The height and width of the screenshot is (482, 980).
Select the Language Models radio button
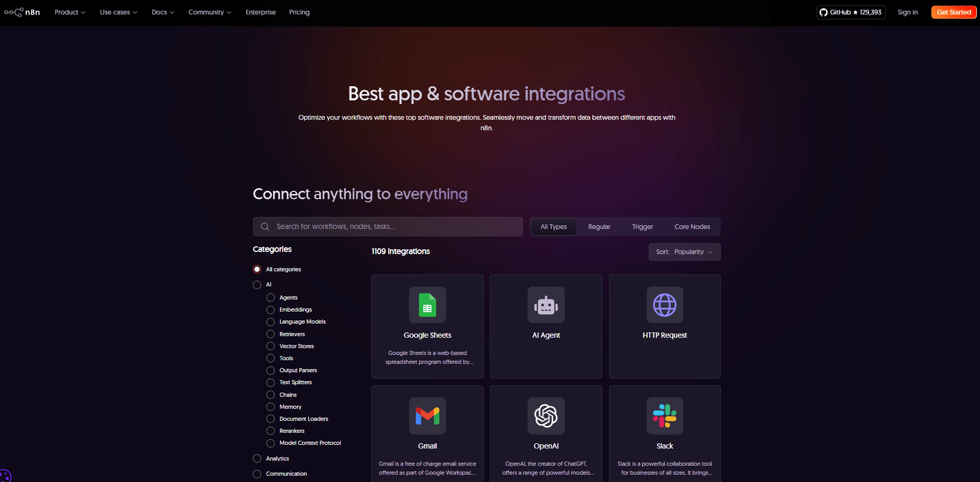click(271, 322)
